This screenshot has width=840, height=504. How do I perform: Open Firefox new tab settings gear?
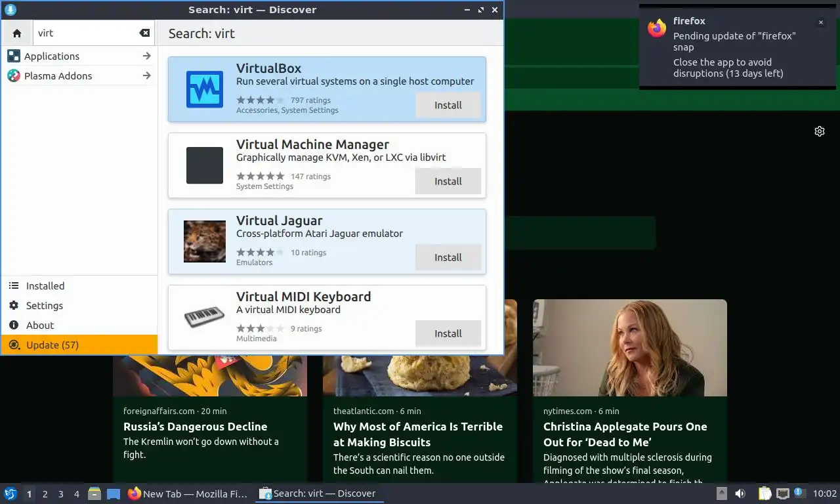[x=820, y=131]
